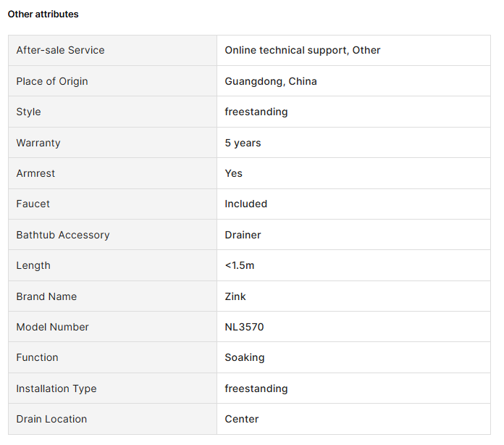Click the Installation Type freestanding value

[x=256, y=388]
